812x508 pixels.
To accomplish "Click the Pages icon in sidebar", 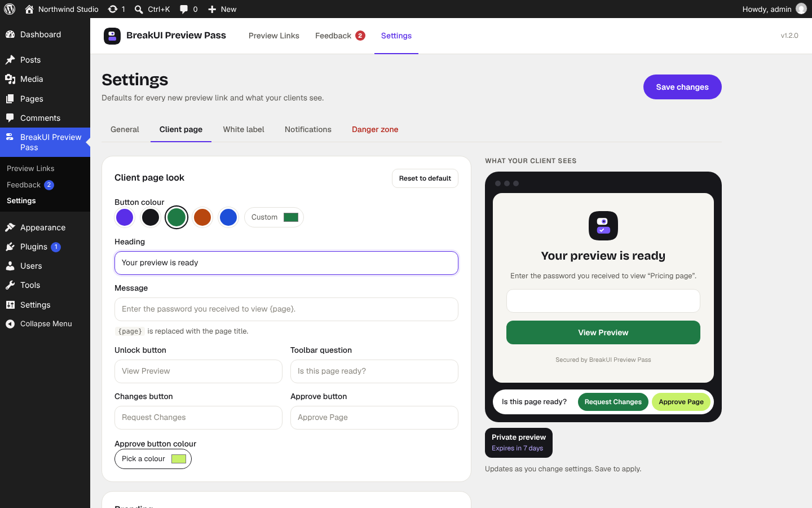I will [10, 99].
